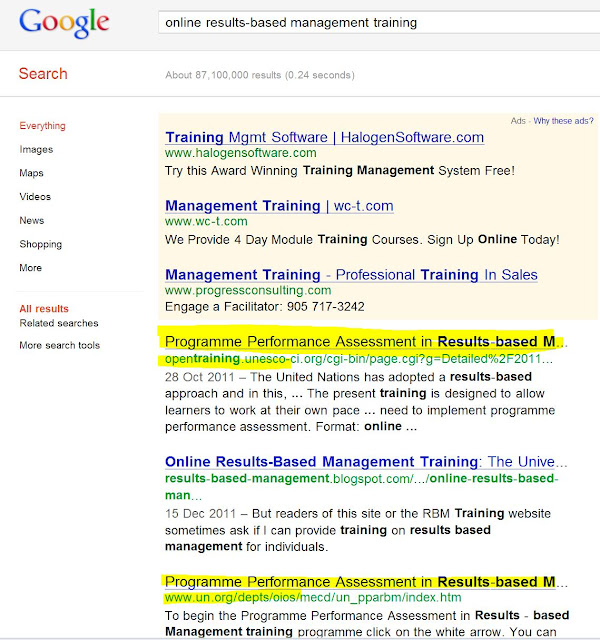Click the www.halogensoftware.com URL

pyautogui.click(x=241, y=153)
